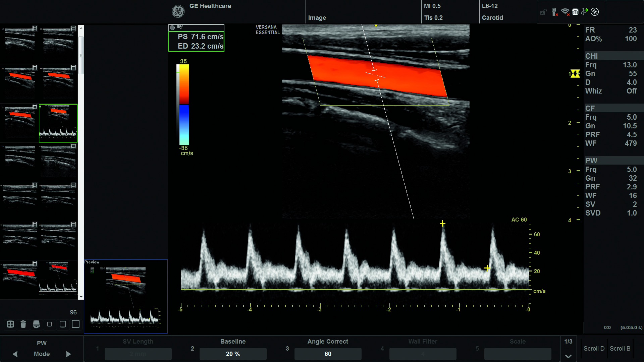Open the selected Doppler spectrum thumbnail
Screen dimensions: 644x362
click(x=58, y=123)
